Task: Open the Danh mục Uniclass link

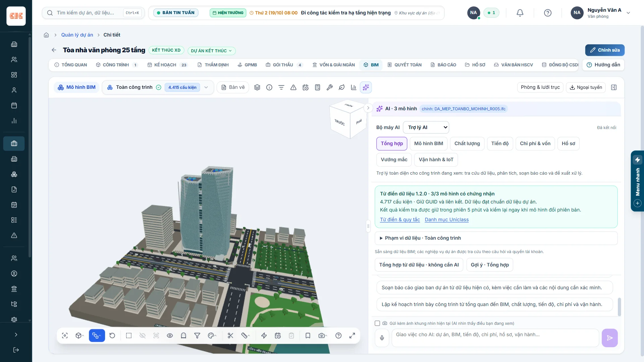Action: (446, 220)
